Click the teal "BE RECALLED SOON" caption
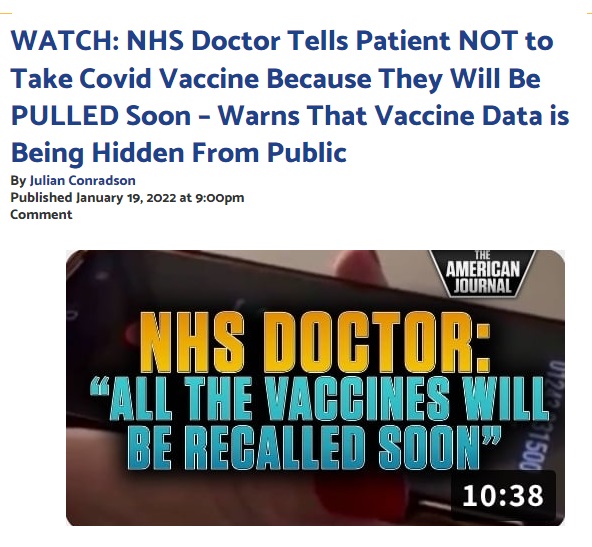The image size is (592, 547). click(314, 448)
